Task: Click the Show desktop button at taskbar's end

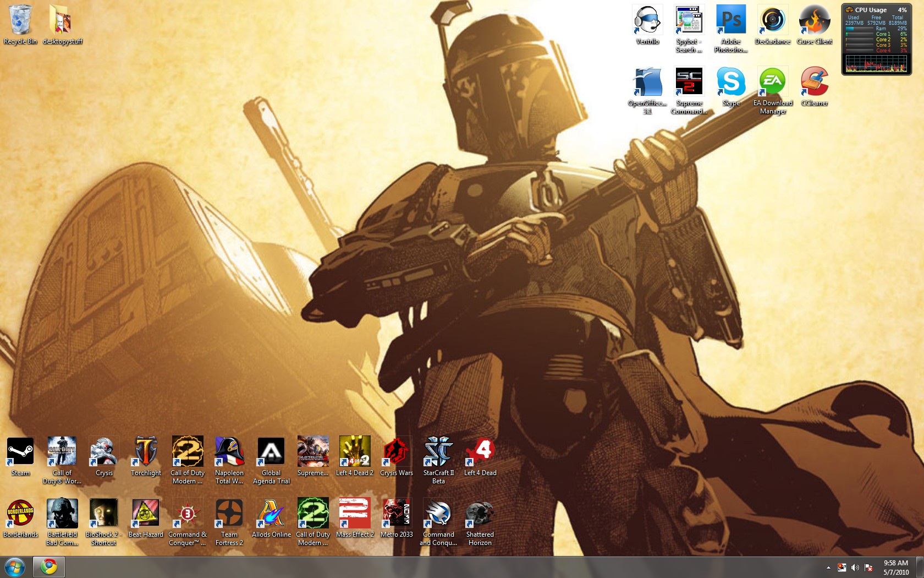Action: coord(920,567)
